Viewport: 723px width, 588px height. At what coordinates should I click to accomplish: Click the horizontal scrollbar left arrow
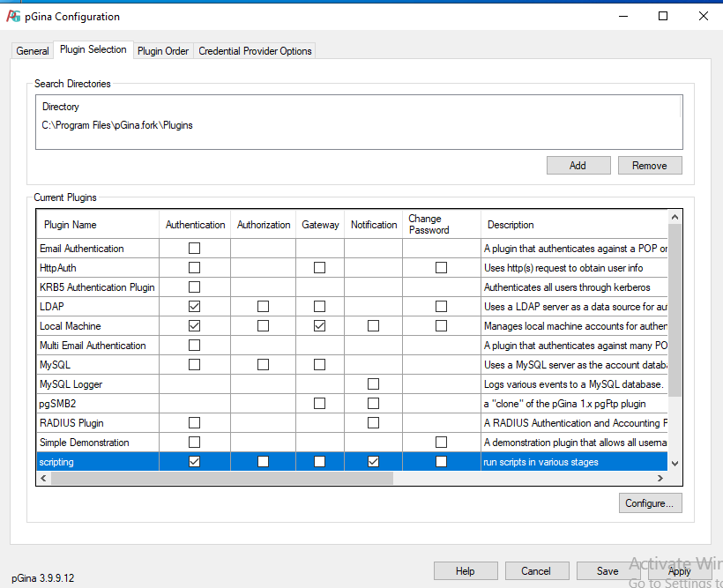point(44,478)
